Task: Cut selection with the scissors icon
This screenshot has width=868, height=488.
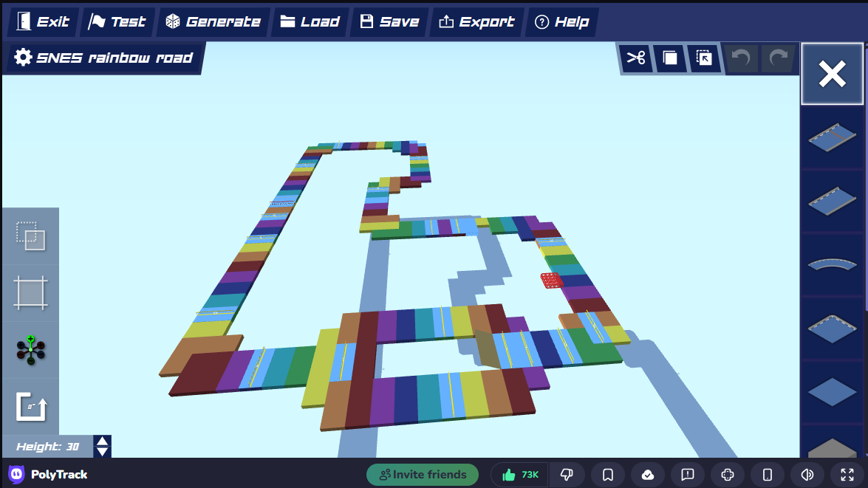Action: 635,58
